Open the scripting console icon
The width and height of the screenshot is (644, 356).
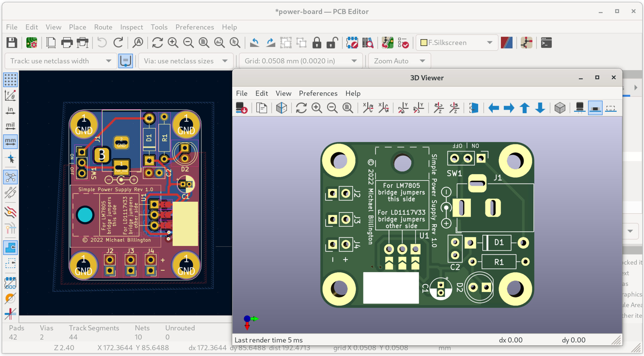[x=546, y=43]
